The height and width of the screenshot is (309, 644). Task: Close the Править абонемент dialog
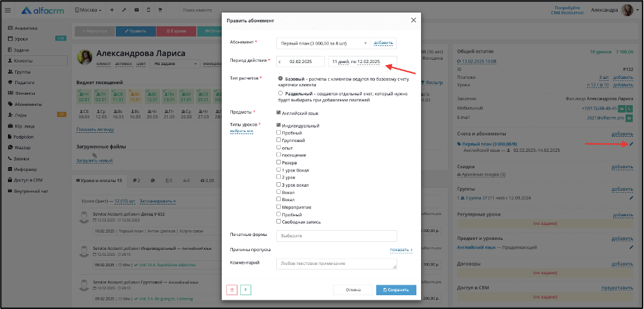click(x=413, y=20)
